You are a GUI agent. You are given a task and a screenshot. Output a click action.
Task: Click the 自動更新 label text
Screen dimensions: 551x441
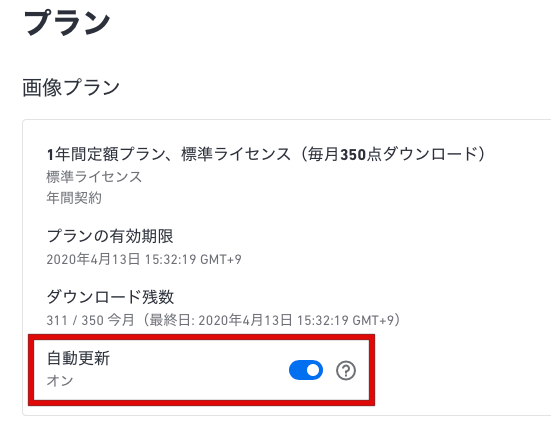[78, 358]
